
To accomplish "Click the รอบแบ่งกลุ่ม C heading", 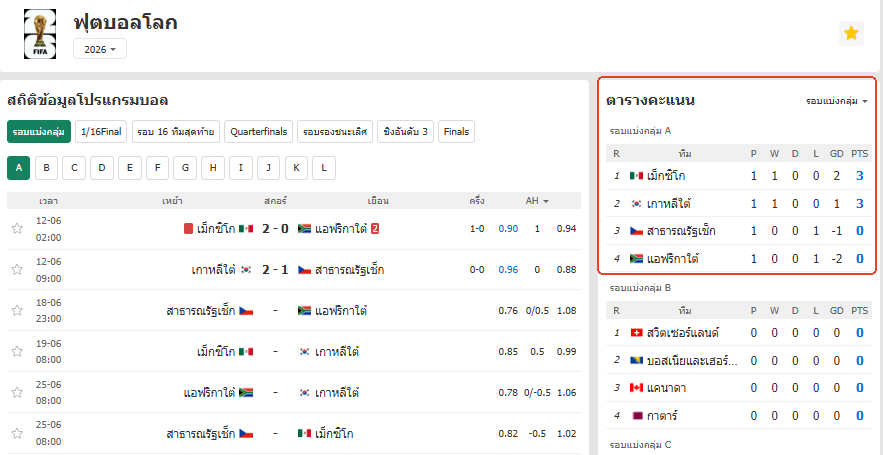I will pos(640,445).
